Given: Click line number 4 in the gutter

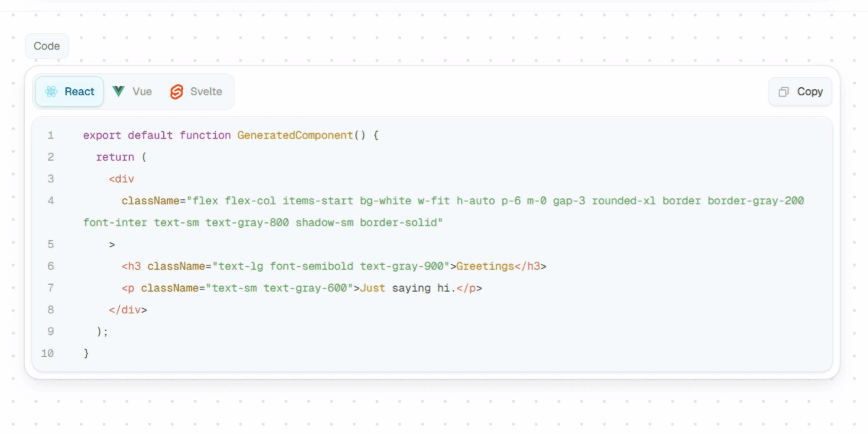Looking at the screenshot, I should click(x=50, y=201).
